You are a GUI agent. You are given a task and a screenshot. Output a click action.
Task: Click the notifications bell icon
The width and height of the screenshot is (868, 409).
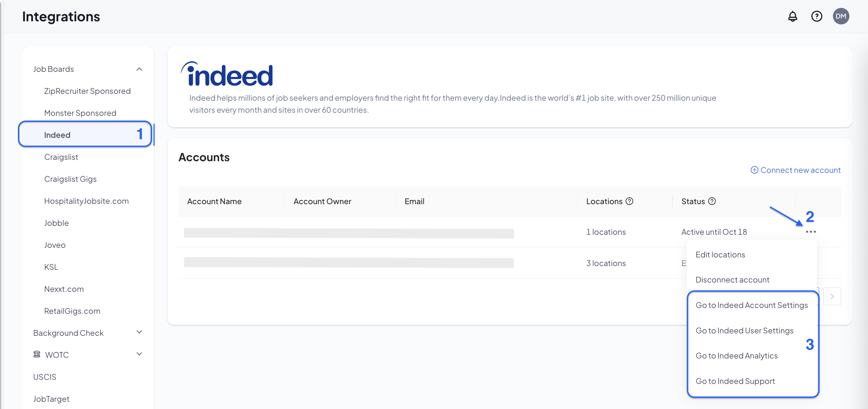[x=792, y=16]
